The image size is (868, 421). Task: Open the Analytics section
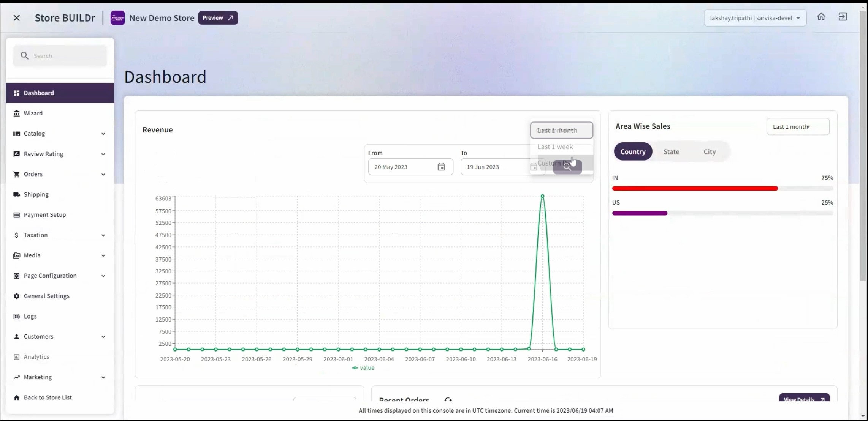coord(36,356)
